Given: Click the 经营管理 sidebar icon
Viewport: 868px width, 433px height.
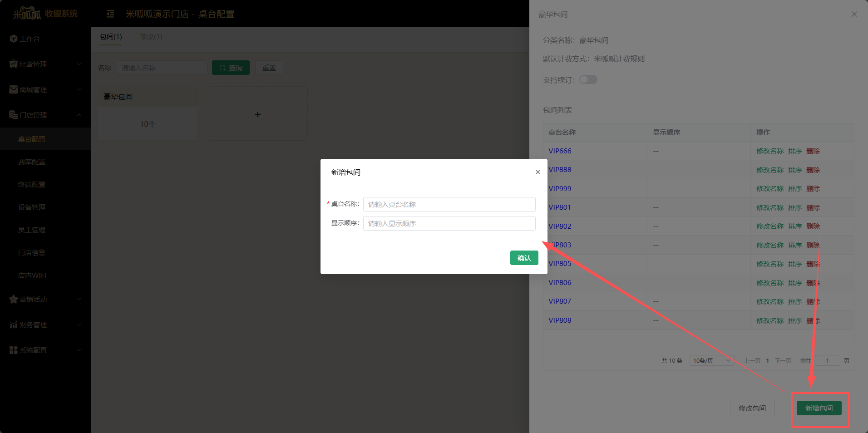Looking at the screenshot, I should point(13,64).
